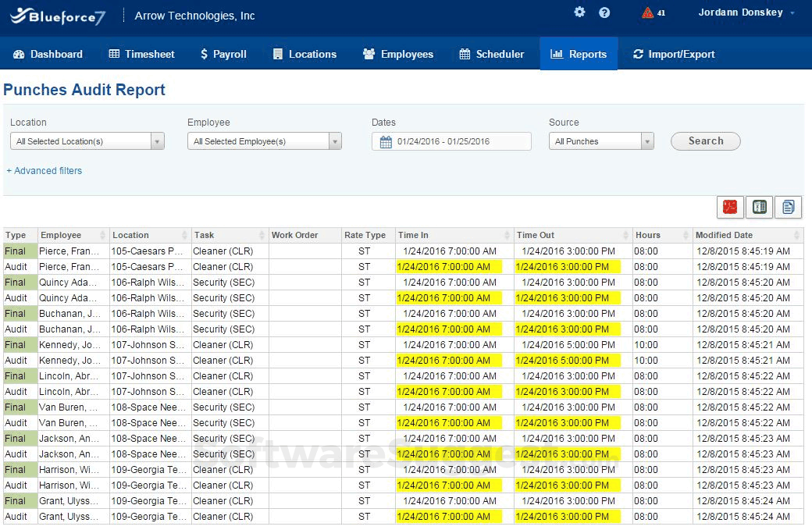
Task: Export the report to Excel
Action: tap(758, 207)
